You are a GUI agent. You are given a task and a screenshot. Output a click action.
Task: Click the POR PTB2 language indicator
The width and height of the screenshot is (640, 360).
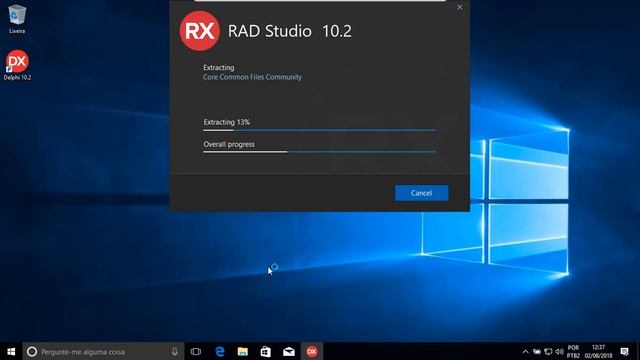click(x=573, y=351)
